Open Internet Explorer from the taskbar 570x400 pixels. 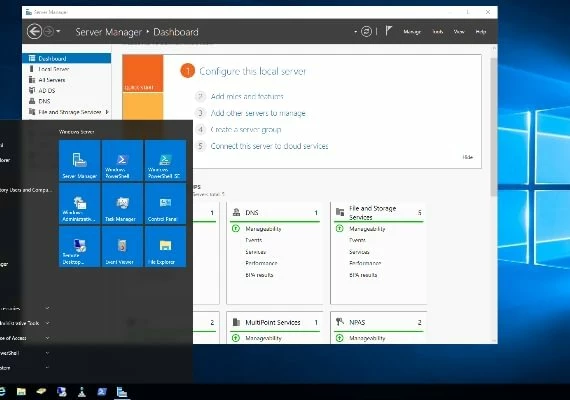click(x=2, y=392)
